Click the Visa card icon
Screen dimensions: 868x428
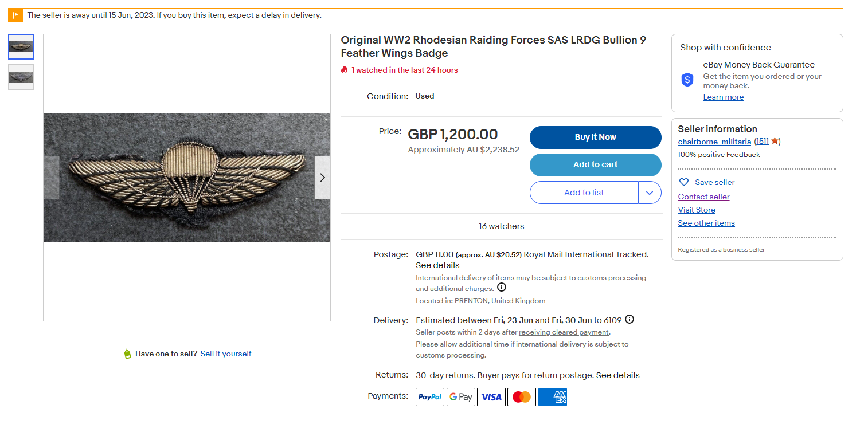pyautogui.click(x=491, y=397)
